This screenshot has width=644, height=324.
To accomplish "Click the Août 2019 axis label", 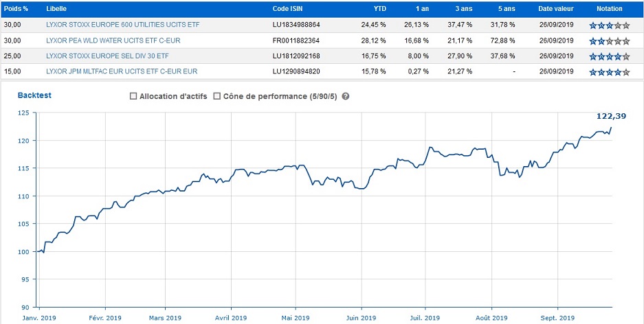I will click(x=491, y=318).
